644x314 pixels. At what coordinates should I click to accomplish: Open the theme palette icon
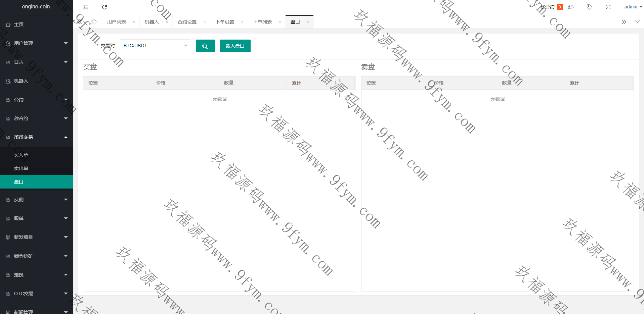571,7
